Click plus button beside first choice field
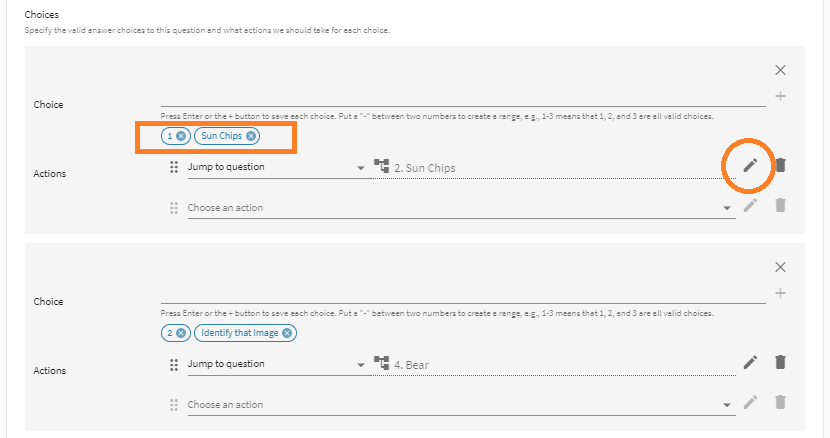Screen dimensions: 830x438 pos(781,96)
